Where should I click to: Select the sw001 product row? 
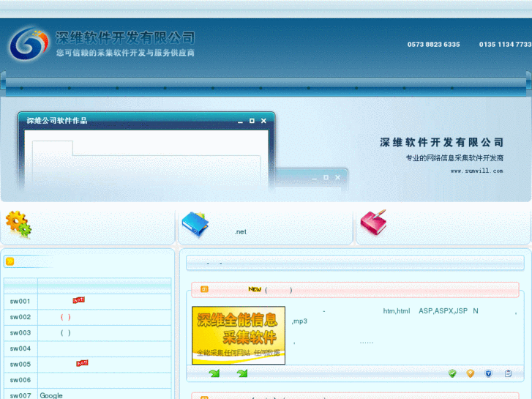88,301
